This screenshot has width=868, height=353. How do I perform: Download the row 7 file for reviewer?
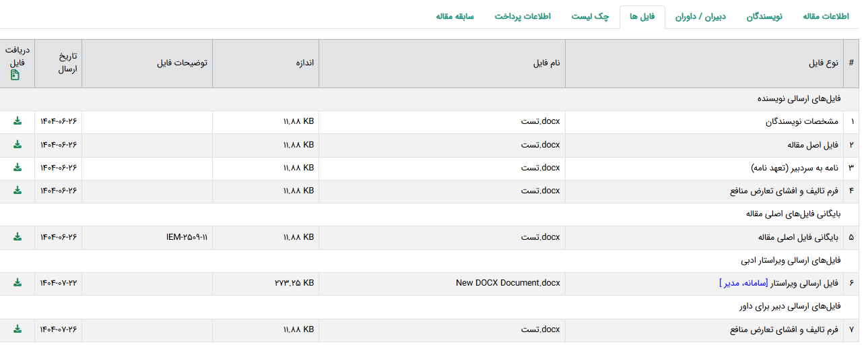click(x=18, y=329)
